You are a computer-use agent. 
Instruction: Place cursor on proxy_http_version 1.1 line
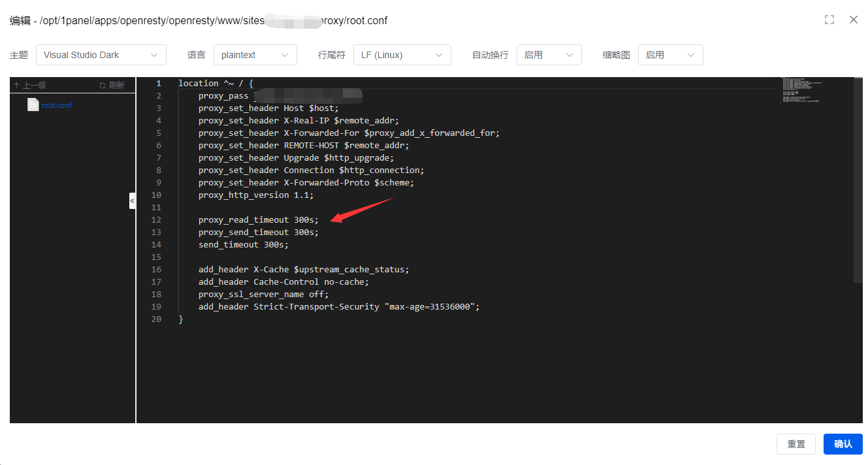click(x=256, y=195)
